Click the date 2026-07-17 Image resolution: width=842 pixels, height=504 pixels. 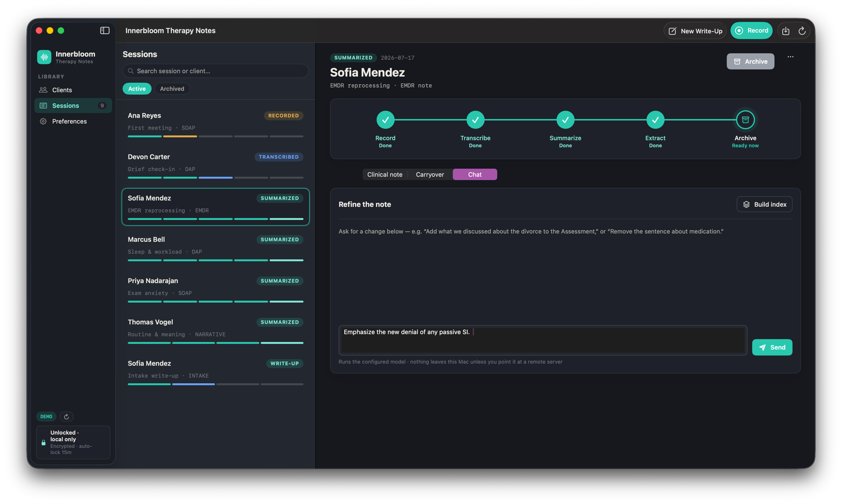click(397, 58)
